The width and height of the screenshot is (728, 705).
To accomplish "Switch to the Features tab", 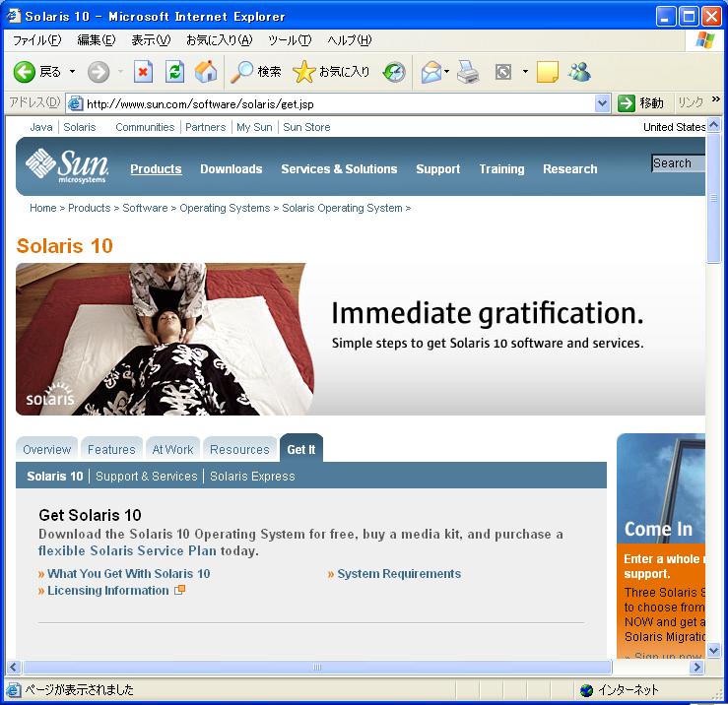I will 111,449.
